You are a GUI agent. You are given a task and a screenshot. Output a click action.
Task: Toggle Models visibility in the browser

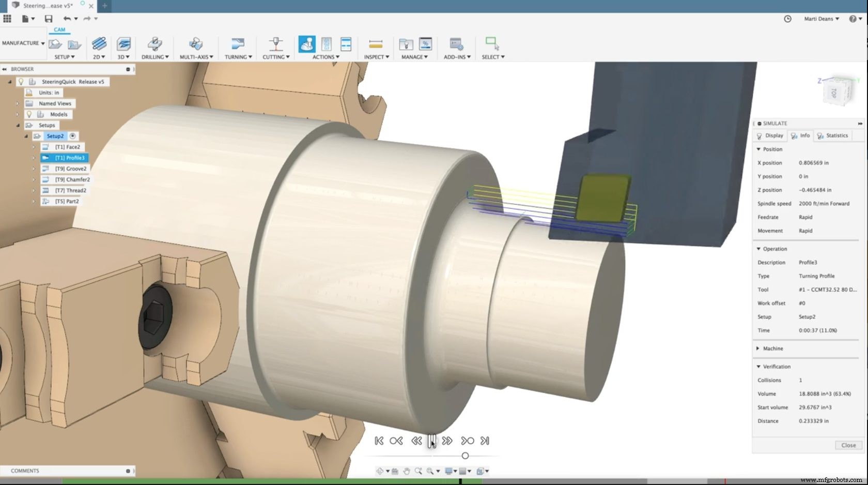29,114
